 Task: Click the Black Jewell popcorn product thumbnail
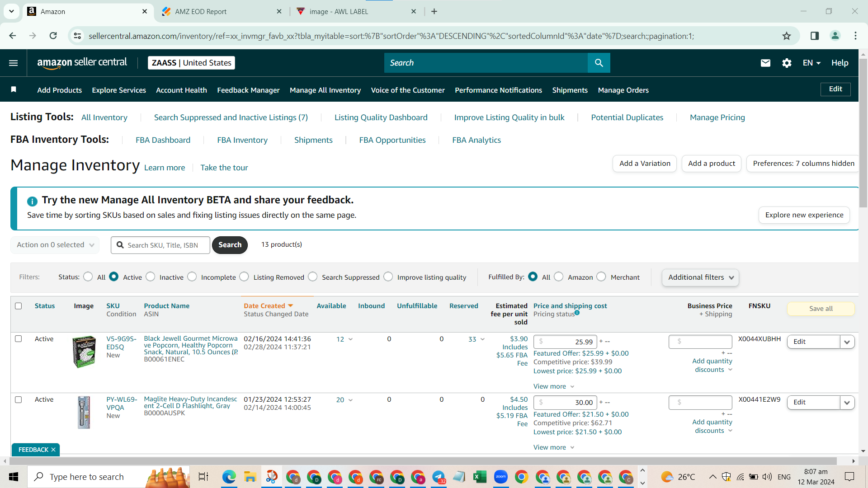(84, 352)
